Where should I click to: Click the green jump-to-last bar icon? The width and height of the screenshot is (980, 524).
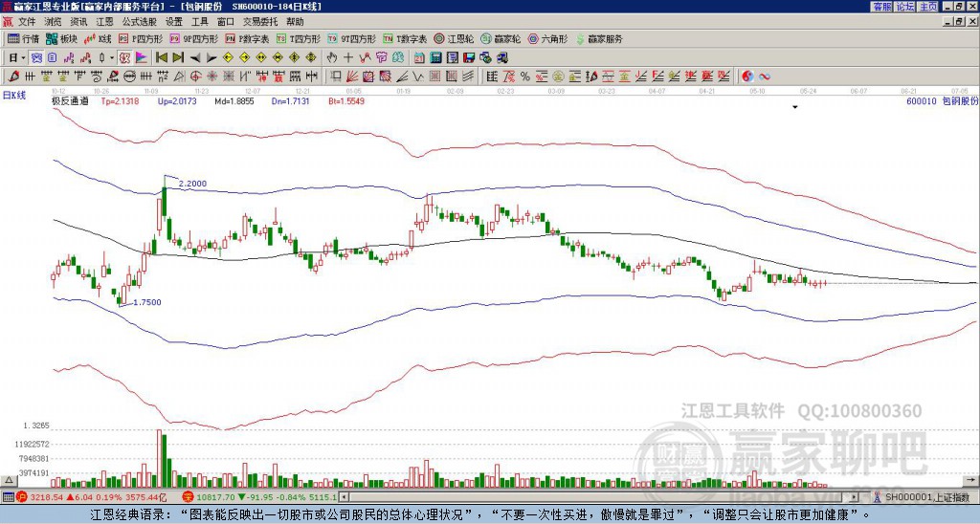click(178, 58)
